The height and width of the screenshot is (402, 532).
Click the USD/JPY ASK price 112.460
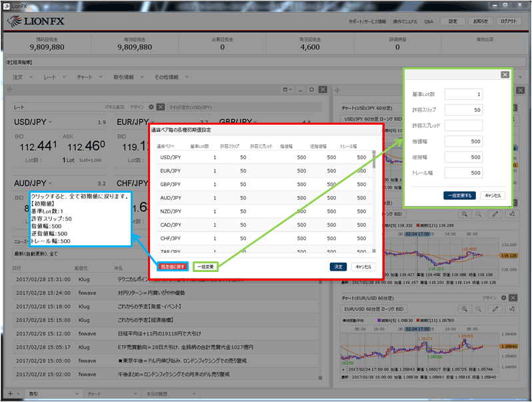[x=86, y=147]
